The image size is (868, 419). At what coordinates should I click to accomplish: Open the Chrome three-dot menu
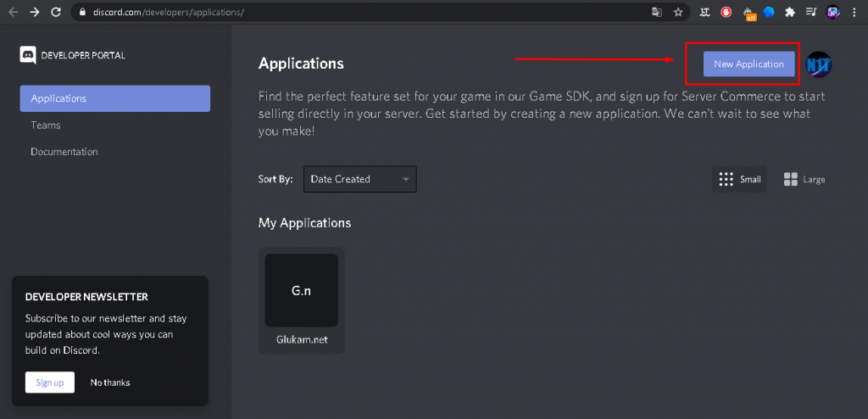[x=854, y=12]
